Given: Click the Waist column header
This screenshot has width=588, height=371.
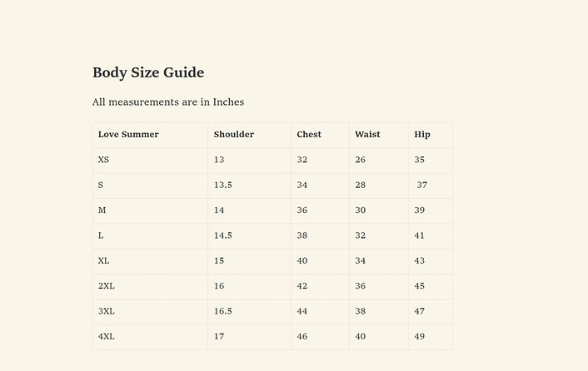Looking at the screenshot, I should pos(367,135).
